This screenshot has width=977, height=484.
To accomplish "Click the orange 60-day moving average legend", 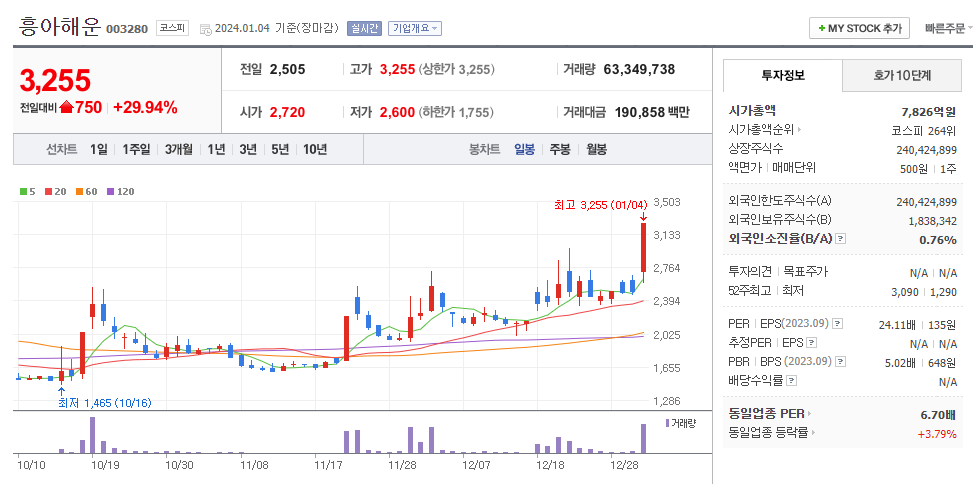I will [x=87, y=192].
